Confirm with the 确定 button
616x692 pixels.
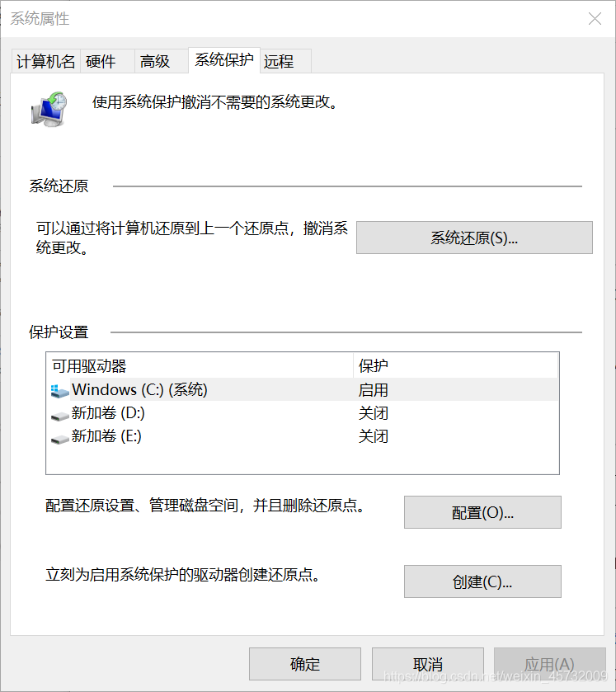tap(305, 664)
